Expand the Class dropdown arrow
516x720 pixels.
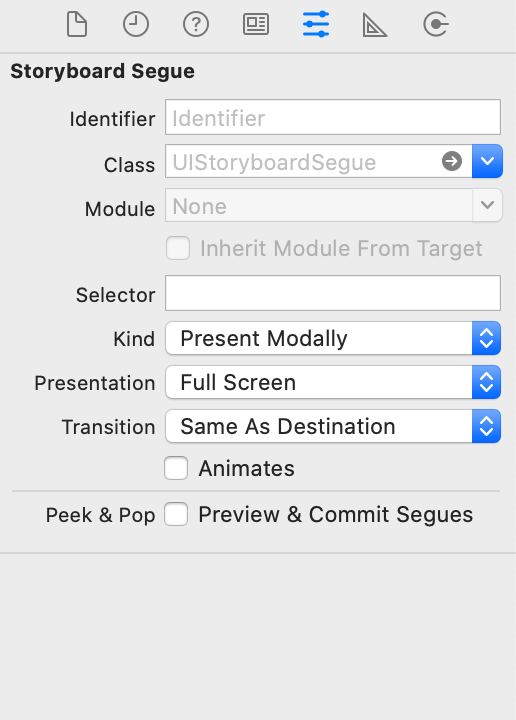pyautogui.click(x=487, y=161)
